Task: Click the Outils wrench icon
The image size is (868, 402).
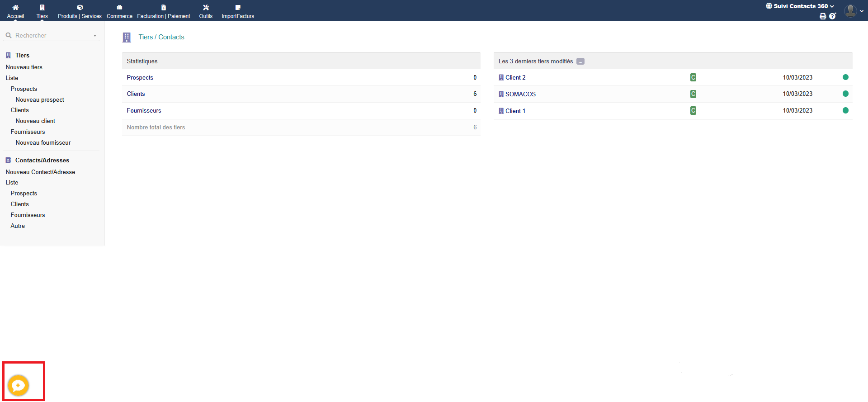Action: [206, 8]
